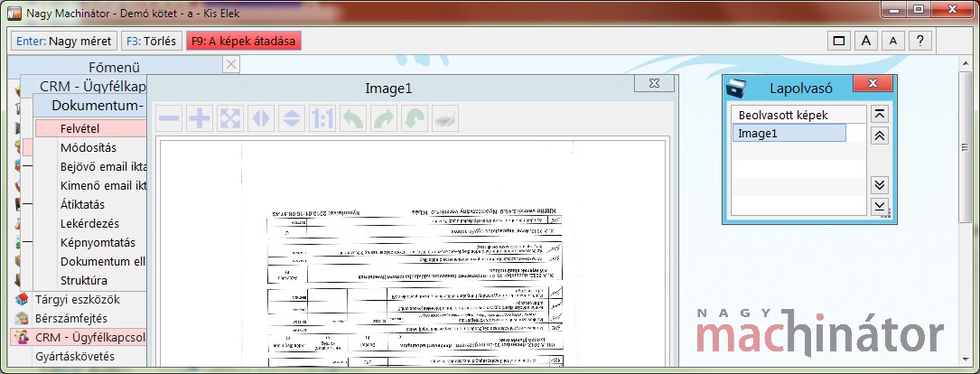This screenshot has height=374, width=980.
Task: Increase font size with large A
Action: pyautogui.click(x=866, y=42)
